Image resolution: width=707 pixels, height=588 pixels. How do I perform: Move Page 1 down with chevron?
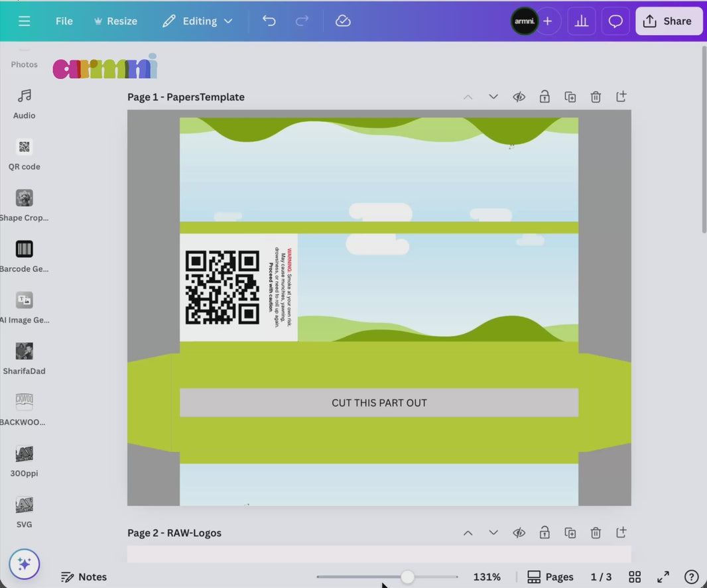(493, 97)
